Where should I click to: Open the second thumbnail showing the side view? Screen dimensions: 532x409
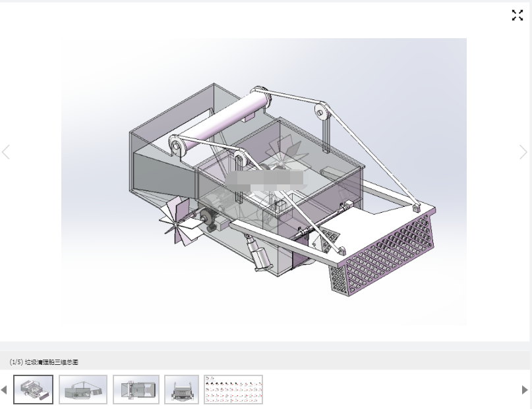point(83,389)
